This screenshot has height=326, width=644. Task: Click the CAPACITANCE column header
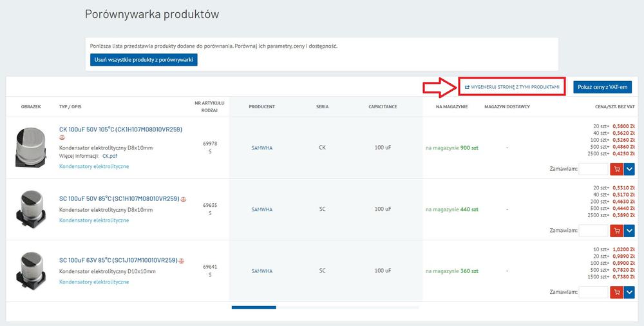(383, 106)
